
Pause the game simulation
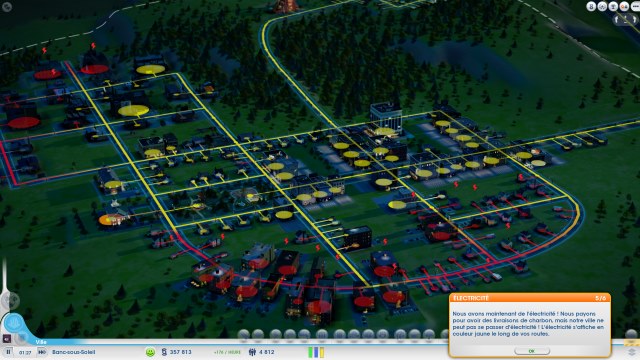(x=8, y=352)
